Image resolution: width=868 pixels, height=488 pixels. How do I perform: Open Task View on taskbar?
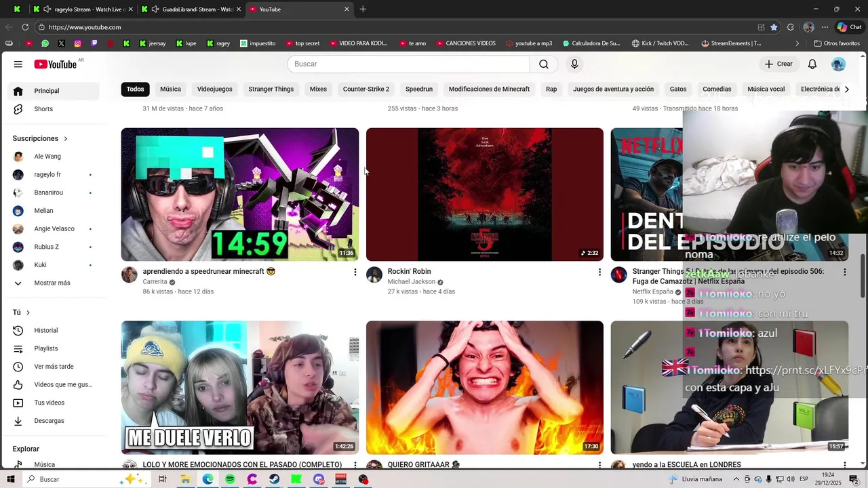(163, 479)
